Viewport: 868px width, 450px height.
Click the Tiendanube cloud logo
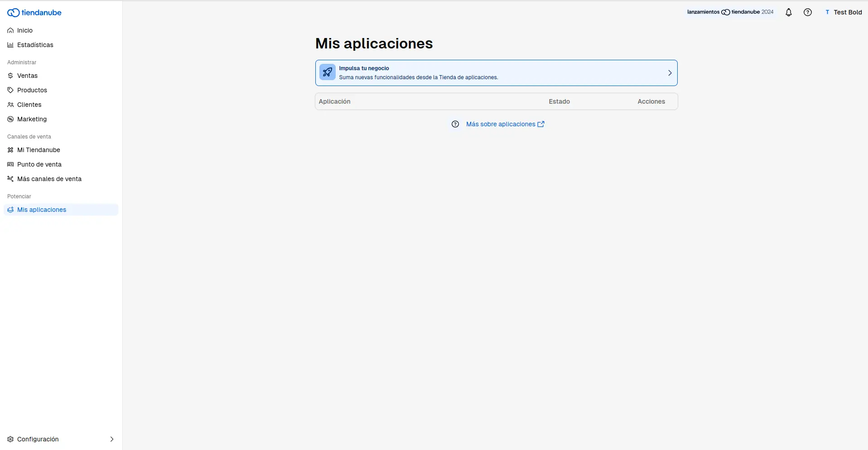34,12
